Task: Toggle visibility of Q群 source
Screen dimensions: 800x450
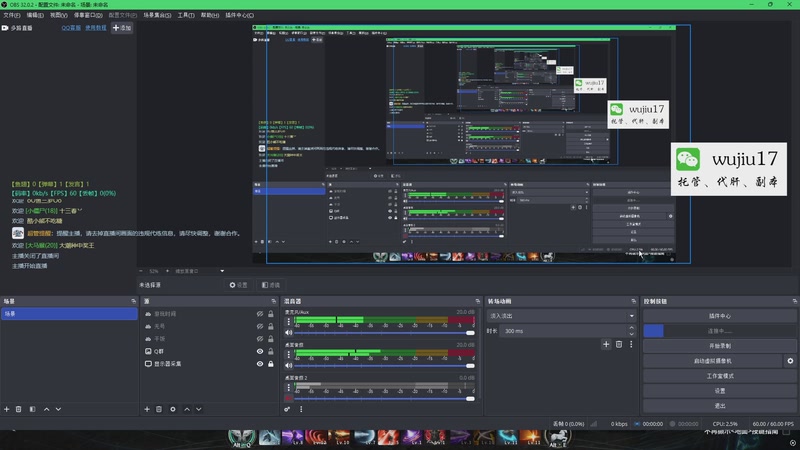Action: (260, 352)
